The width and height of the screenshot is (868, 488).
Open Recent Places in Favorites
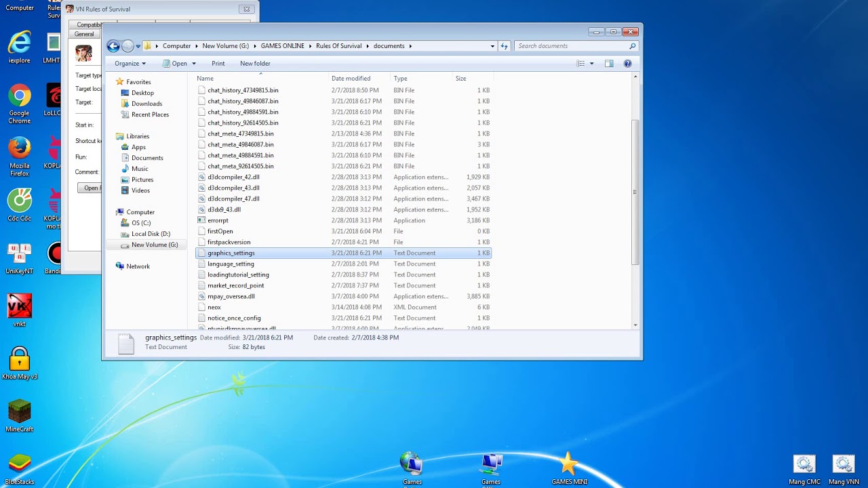click(x=150, y=115)
